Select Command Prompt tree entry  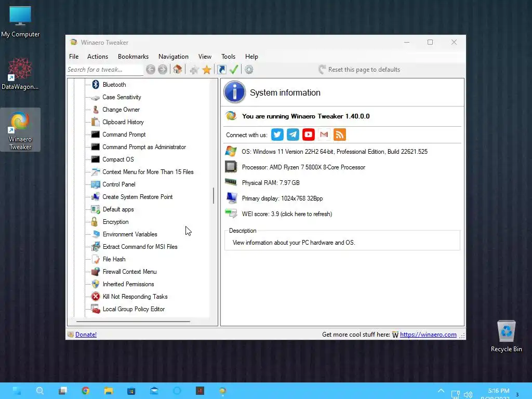(124, 135)
